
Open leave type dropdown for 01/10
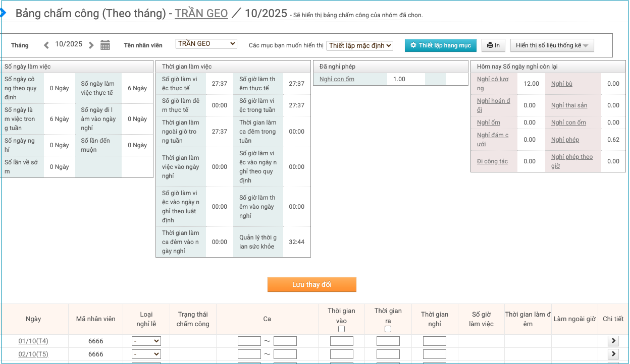coord(146,341)
